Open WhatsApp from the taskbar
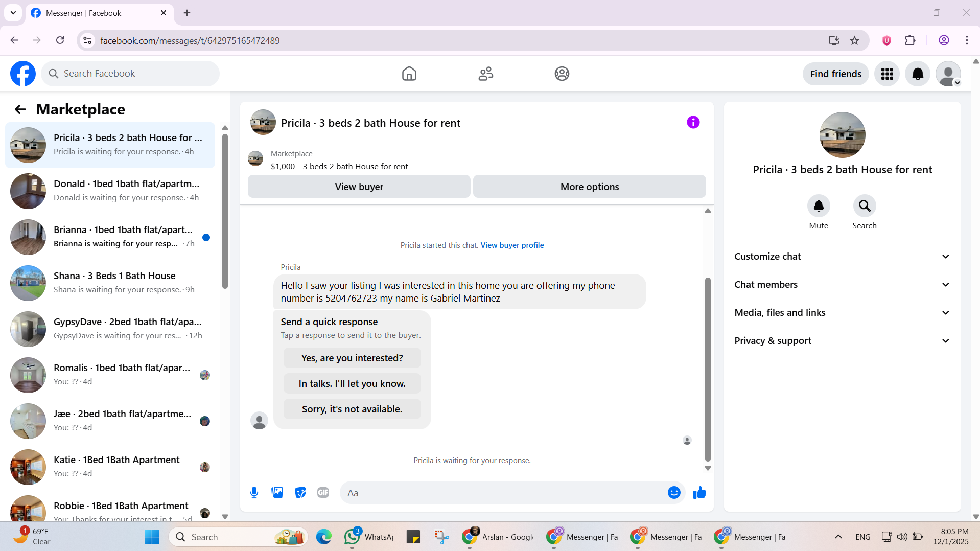 tap(368, 537)
